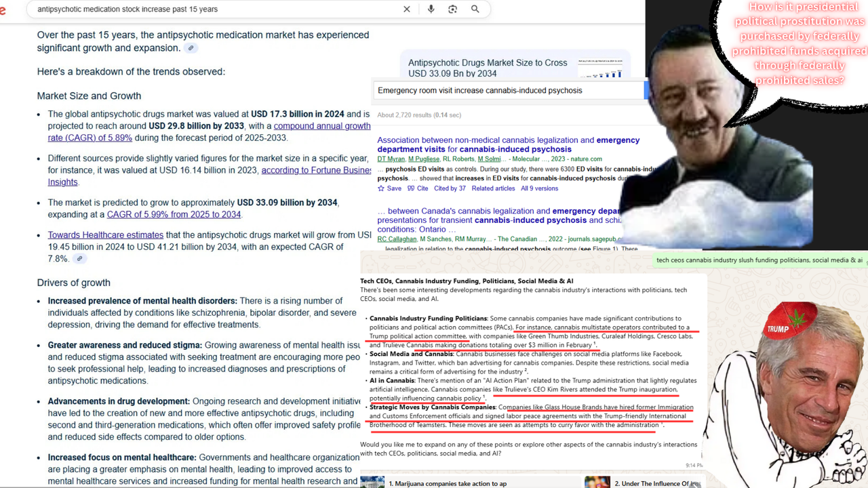Open 'Marijuana companies take action' source card

point(448,483)
